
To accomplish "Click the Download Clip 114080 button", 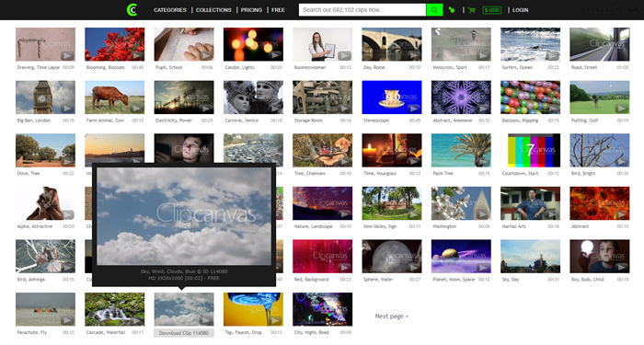I will click(x=184, y=333).
